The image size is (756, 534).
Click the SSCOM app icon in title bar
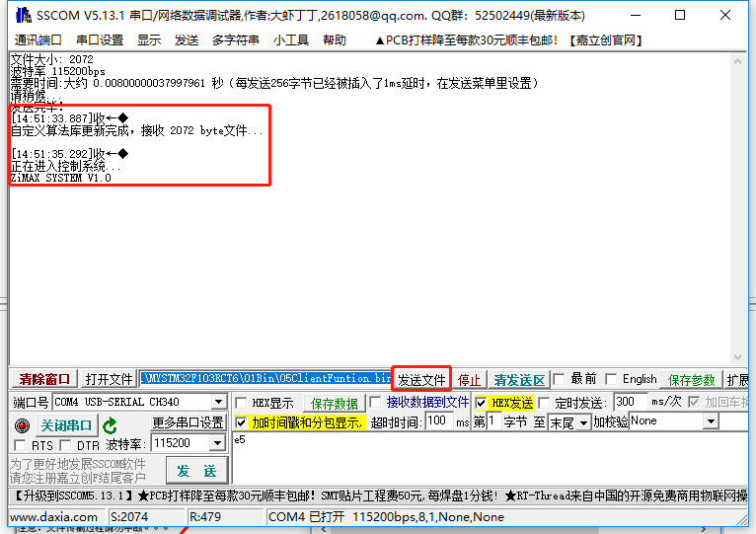(19, 16)
